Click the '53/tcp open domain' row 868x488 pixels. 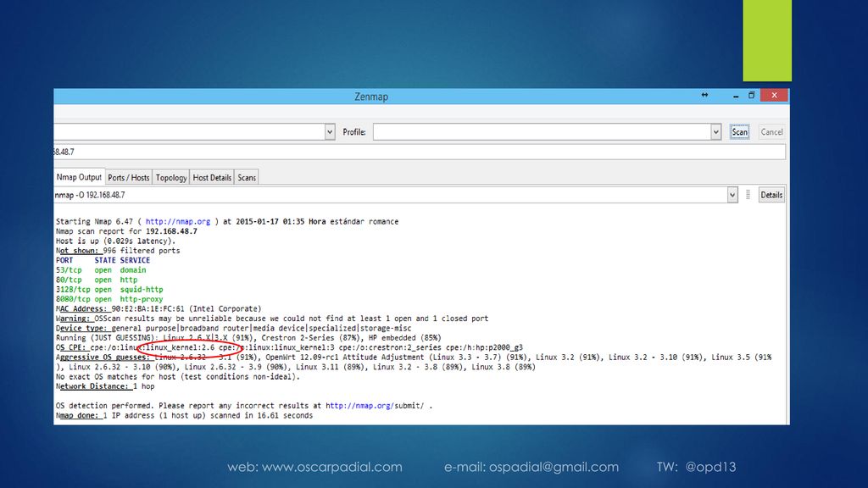(x=101, y=270)
